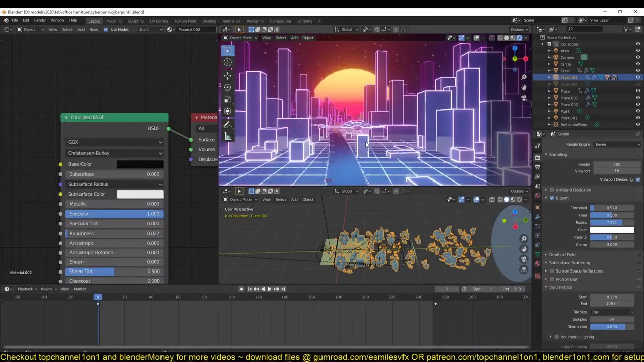
Task: Click the viewport zoom magnifier icon
Action: pos(524,77)
